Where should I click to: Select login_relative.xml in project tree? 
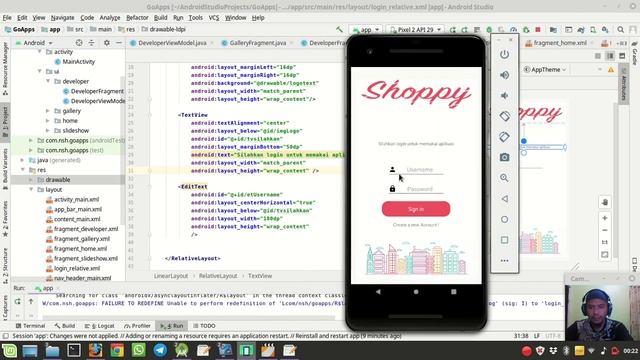[x=77, y=268]
